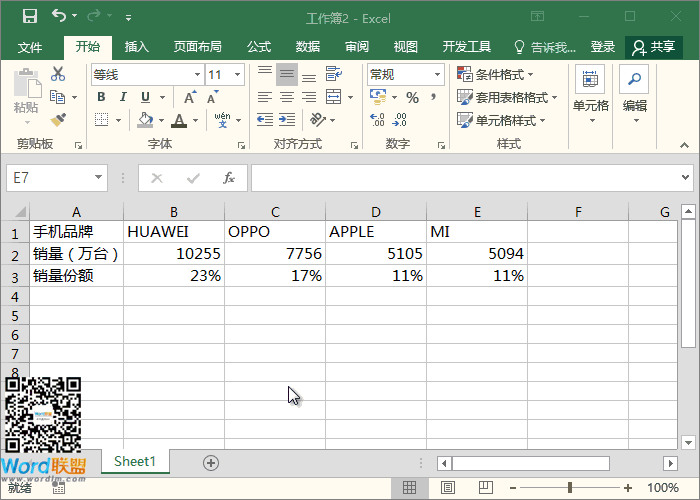Click the Copy icon
The height and width of the screenshot is (500, 700).
click(58, 96)
